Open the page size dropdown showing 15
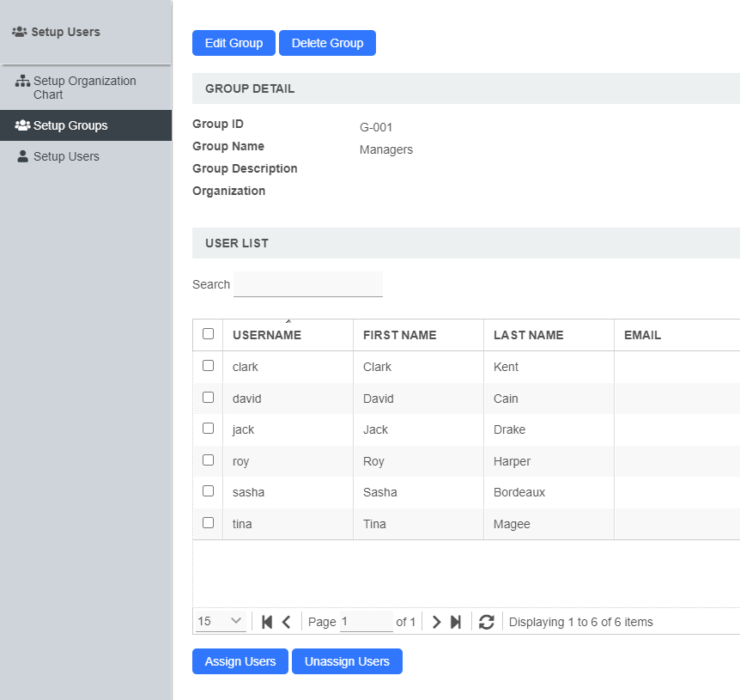 pos(221,621)
